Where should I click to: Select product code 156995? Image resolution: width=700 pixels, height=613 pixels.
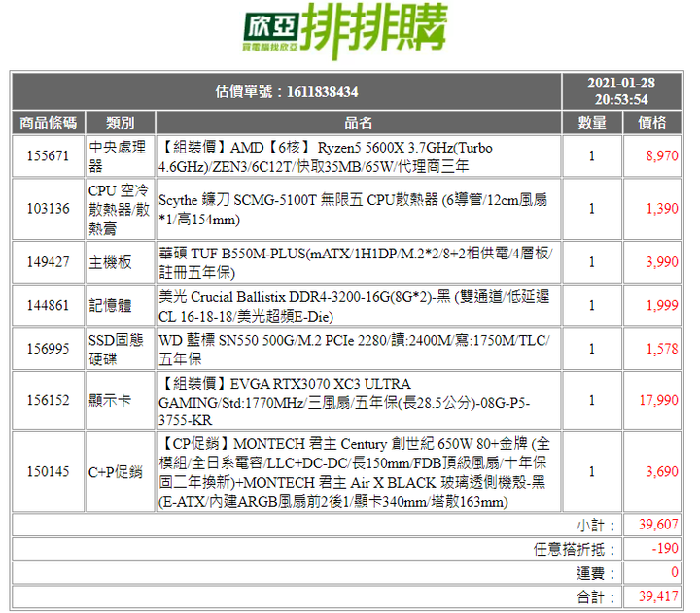[x=49, y=349]
